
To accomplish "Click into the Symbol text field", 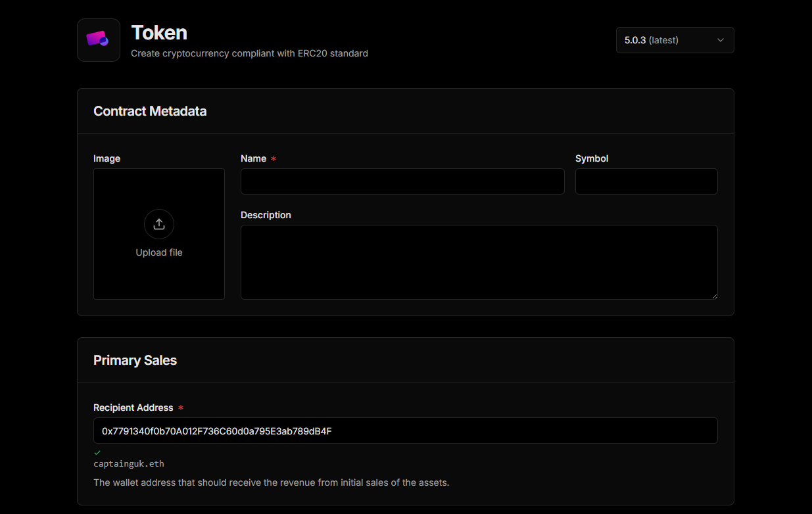I will [646, 181].
